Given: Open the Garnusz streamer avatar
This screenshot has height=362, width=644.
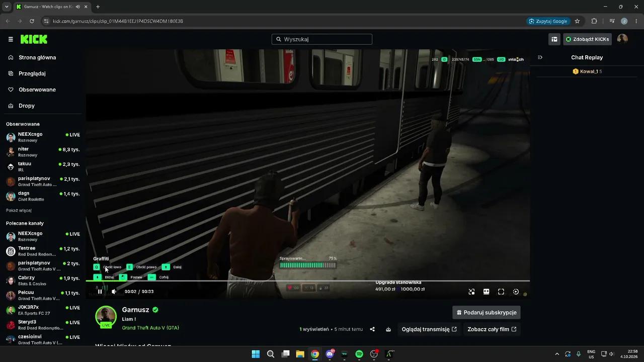Looking at the screenshot, I should point(106,316).
